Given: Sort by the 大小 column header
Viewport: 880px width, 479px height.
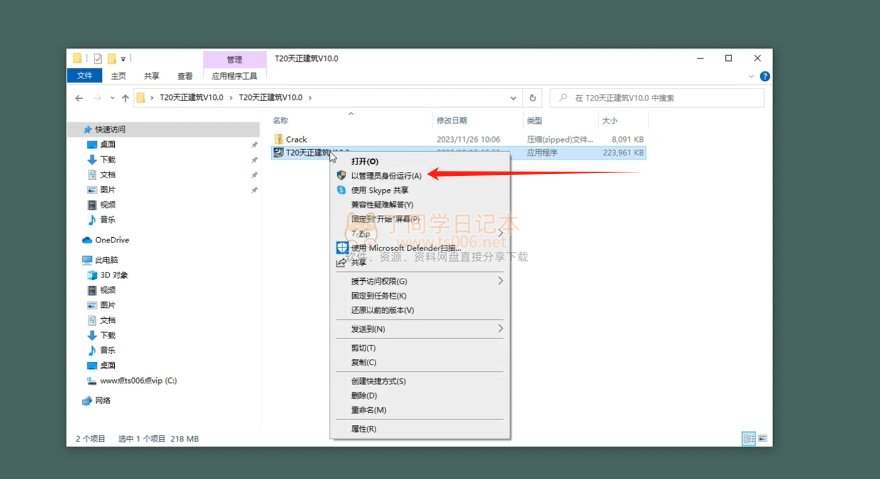Looking at the screenshot, I should 609,120.
